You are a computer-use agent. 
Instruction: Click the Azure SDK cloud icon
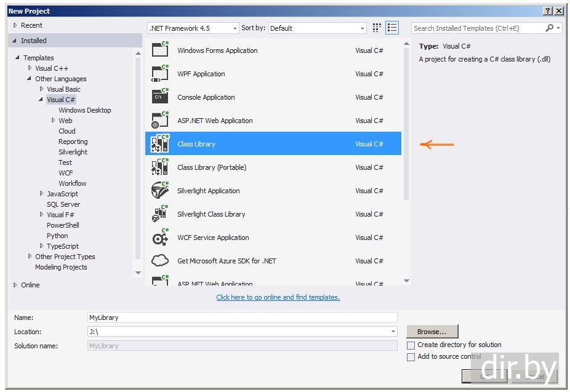tap(160, 260)
